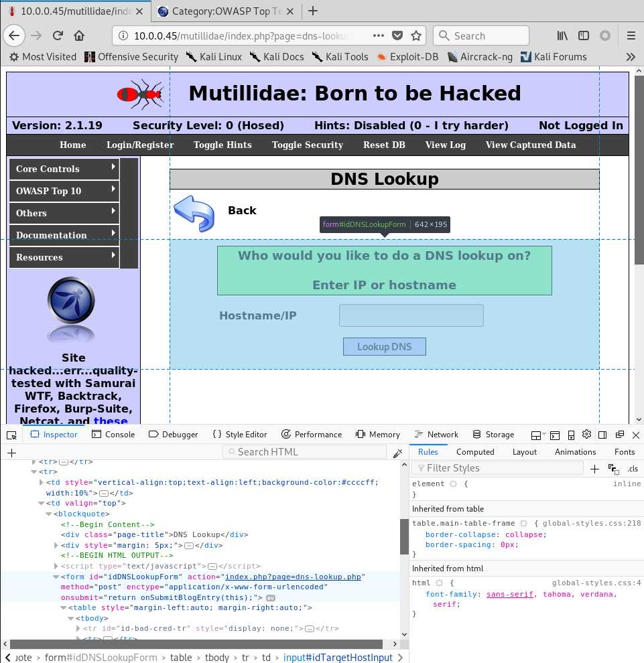Expand Core Controls menu
This screenshot has width=644, height=663.
(x=64, y=169)
